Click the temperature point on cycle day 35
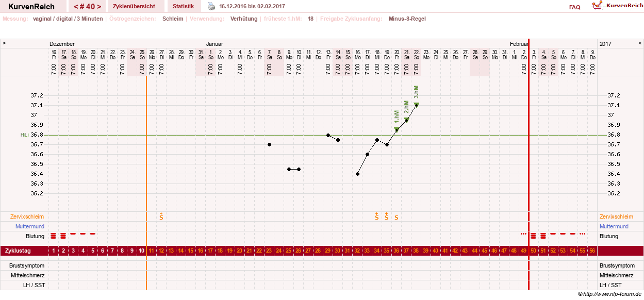 [x=387, y=144]
